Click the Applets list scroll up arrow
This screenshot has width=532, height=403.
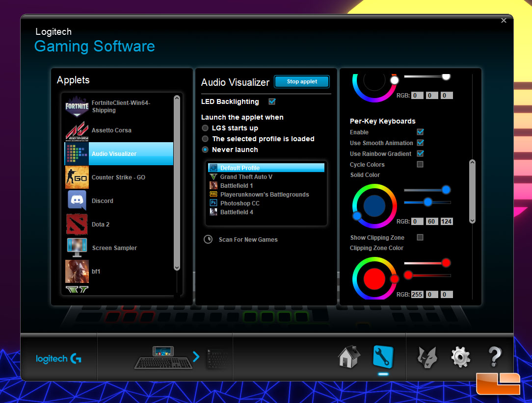click(x=177, y=98)
